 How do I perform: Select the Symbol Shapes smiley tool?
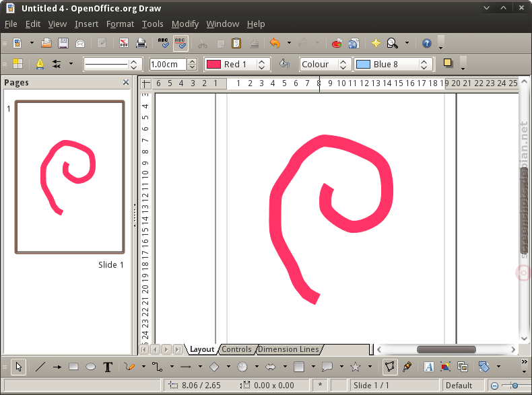(x=242, y=367)
